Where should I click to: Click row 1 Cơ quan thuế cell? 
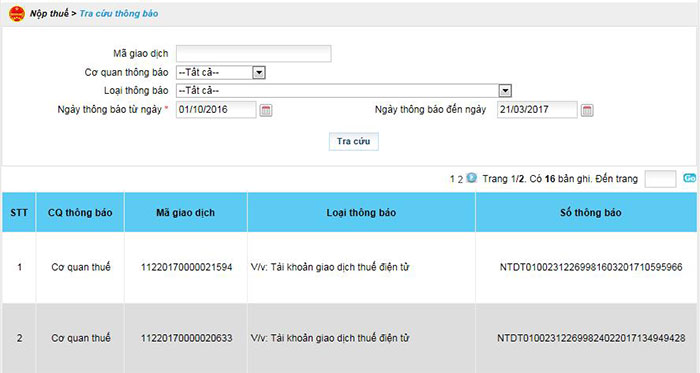(81, 267)
